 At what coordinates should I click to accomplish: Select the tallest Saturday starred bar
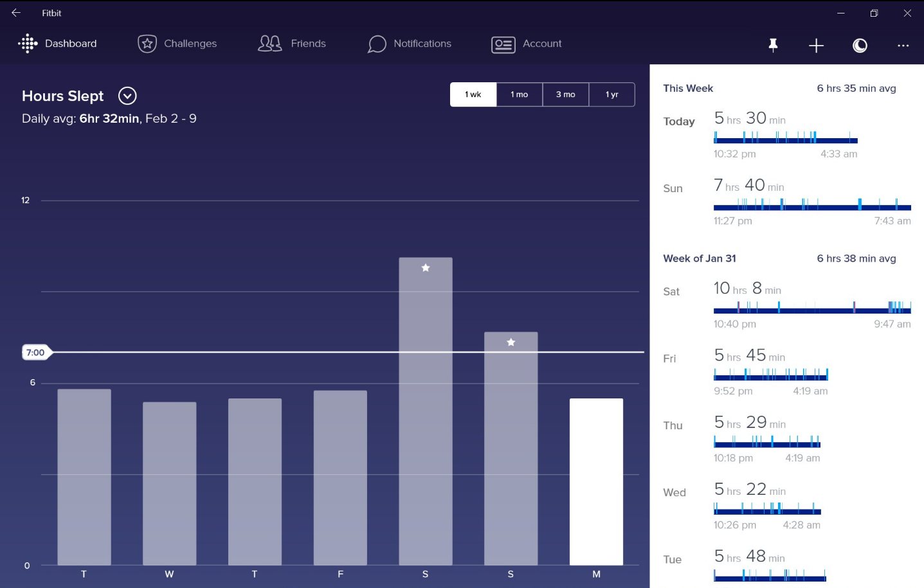pos(426,411)
